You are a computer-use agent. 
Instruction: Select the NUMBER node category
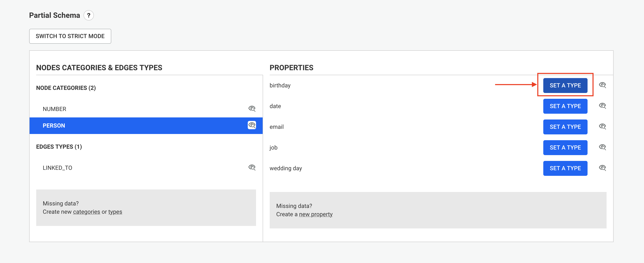146,109
